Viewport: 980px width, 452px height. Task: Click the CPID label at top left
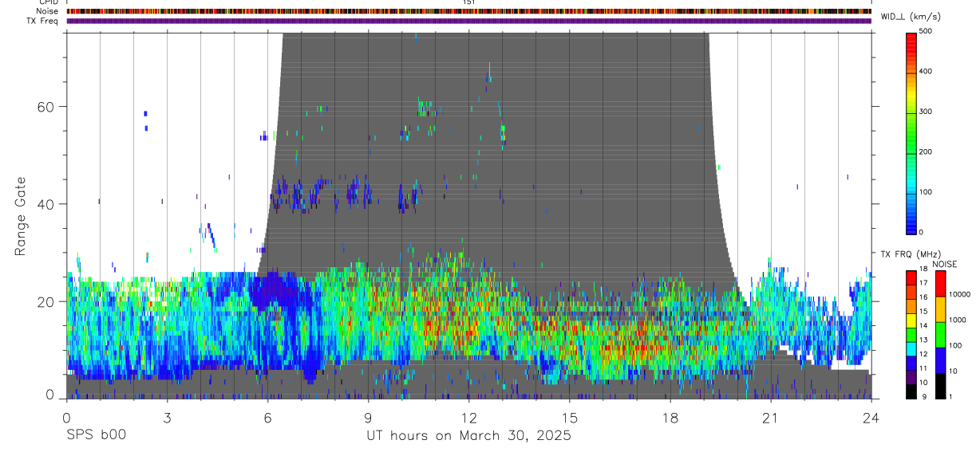click(48, 2)
